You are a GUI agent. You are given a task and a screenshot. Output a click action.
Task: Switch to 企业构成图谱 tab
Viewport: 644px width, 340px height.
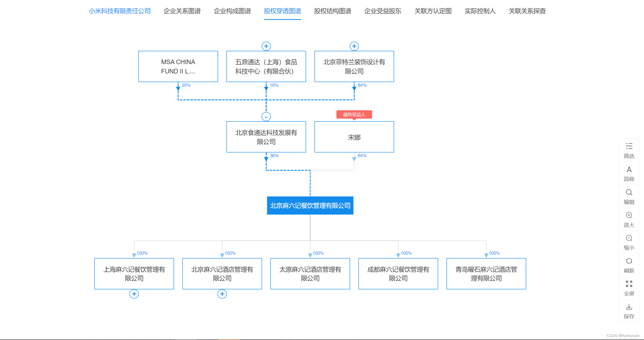click(232, 11)
